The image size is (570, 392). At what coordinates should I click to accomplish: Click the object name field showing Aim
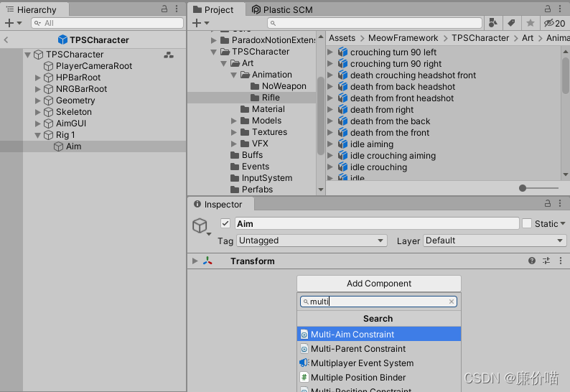377,223
